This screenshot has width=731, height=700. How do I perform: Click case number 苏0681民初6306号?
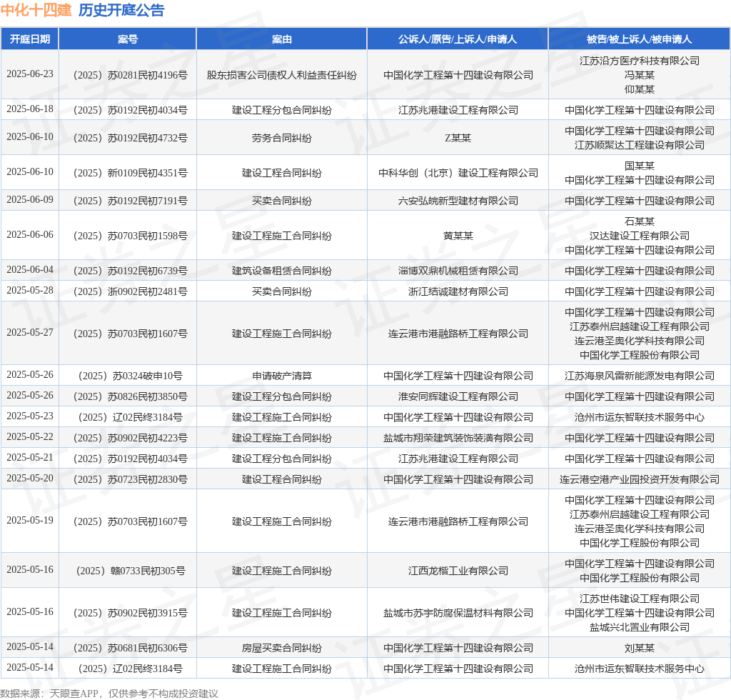pos(131,648)
